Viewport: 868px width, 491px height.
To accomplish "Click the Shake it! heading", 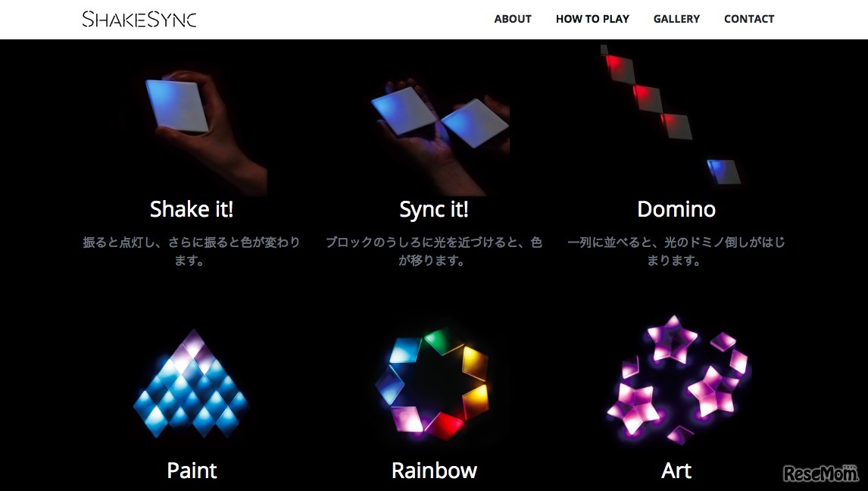I will click(x=192, y=209).
